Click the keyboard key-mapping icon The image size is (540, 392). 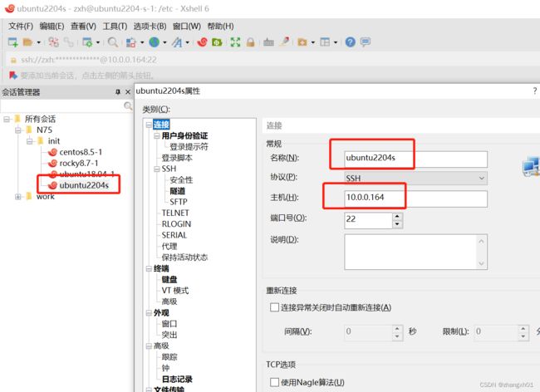[x=268, y=42]
